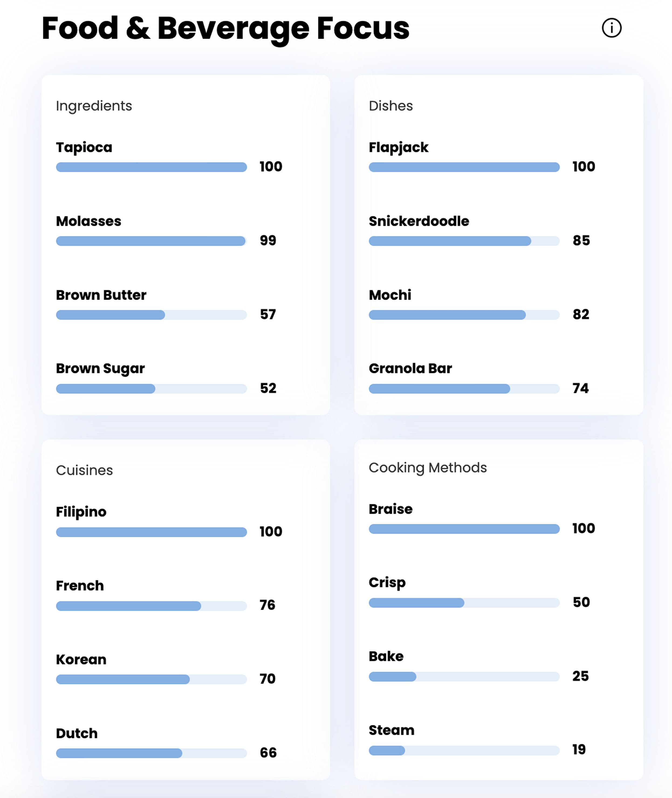This screenshot has height=798, width=672.
Task: Open the Korean cuisine entry
Action: (x=81, y=659)
